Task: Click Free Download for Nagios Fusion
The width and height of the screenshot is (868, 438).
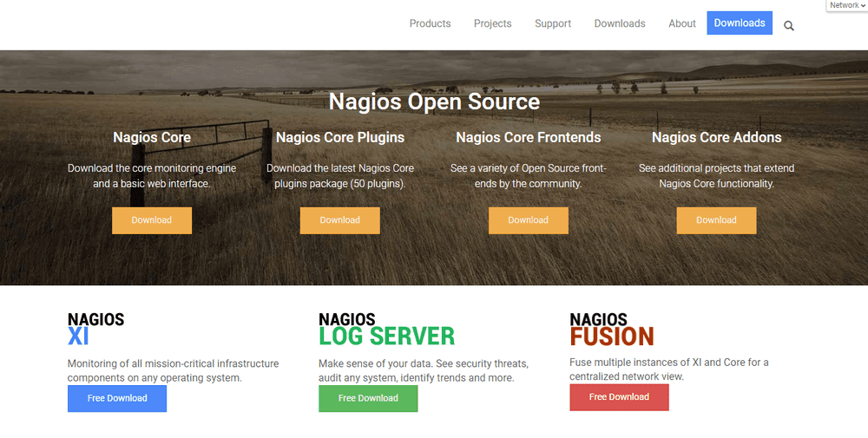Action: point(619,397)
